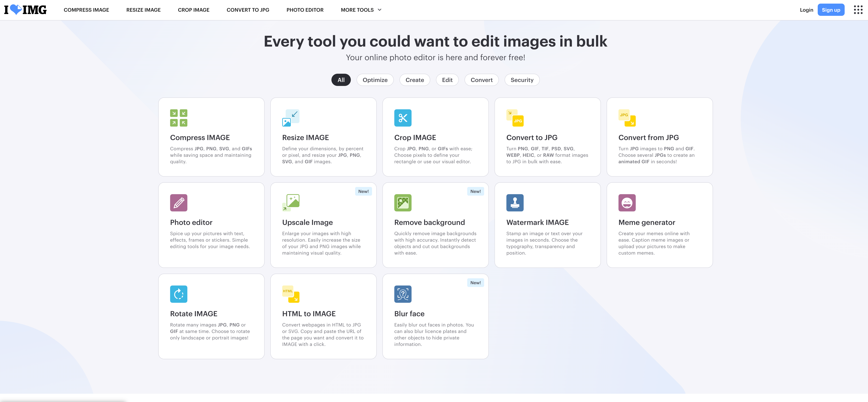868x402 pixels.
Task: Click the Blur face icon
Action: coord(403,294)
